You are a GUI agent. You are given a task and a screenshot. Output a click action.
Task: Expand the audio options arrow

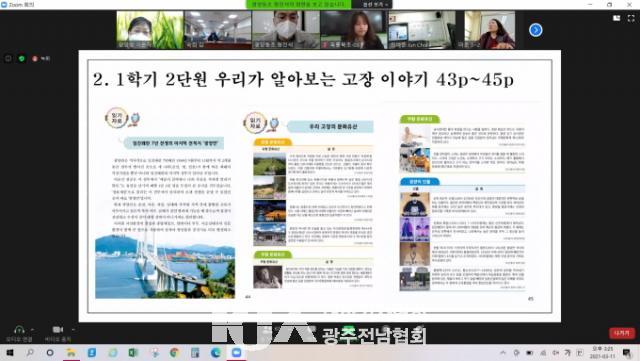pos(33,329)
